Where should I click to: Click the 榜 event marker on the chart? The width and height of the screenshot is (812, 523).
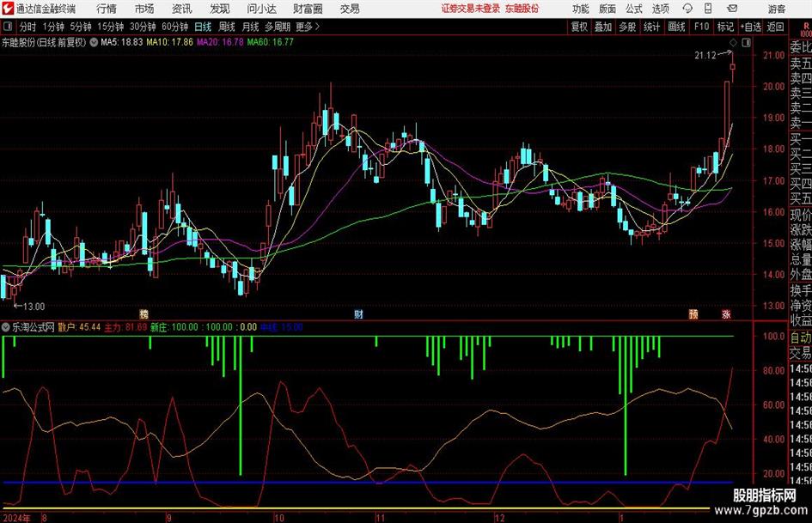click(144, 313)
